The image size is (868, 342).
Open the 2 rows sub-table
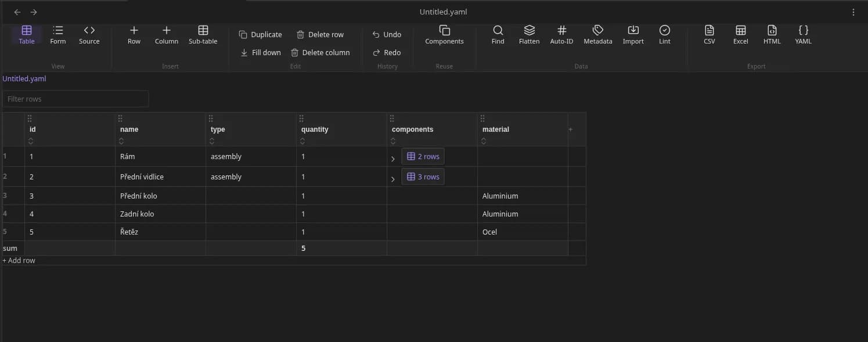pyautogui.click(x=423, y=156)
